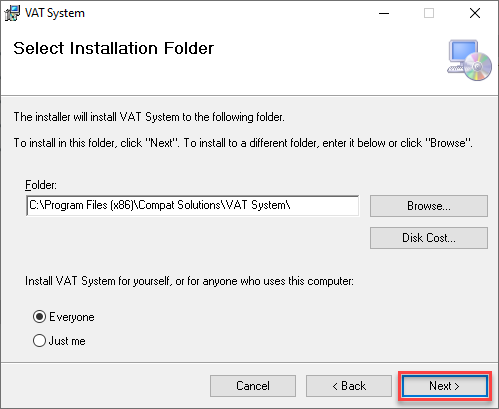Click the 'Just me' option label text

point(67,341)
